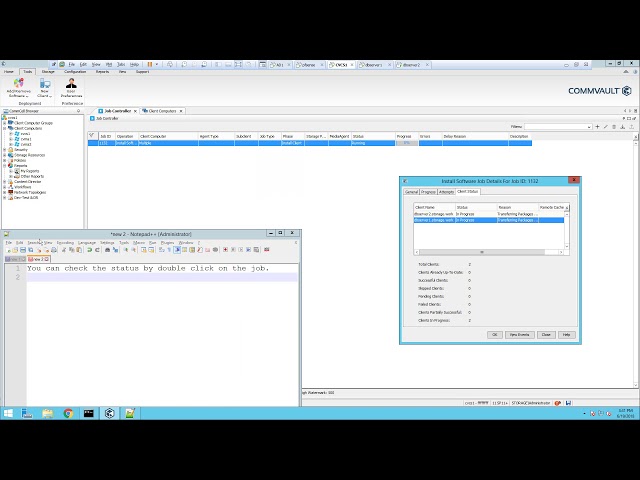Select the General tab in Job Details dialog

411,192
